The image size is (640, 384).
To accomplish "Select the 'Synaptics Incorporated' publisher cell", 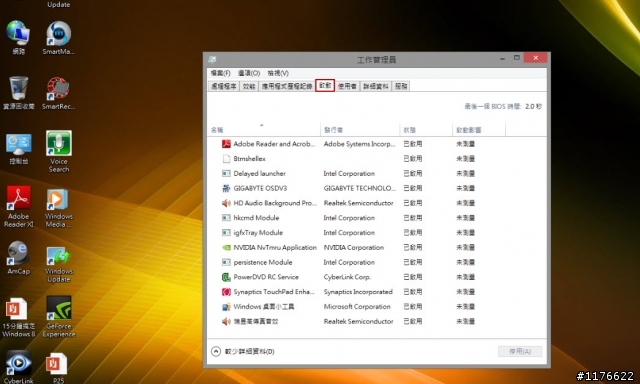I will (358, 292).
